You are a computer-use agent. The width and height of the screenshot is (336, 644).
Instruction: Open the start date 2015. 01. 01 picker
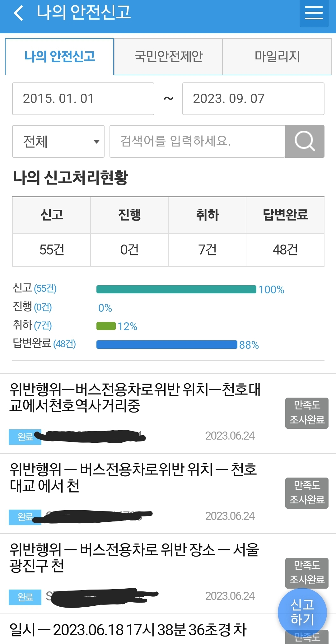pos(83,99)
